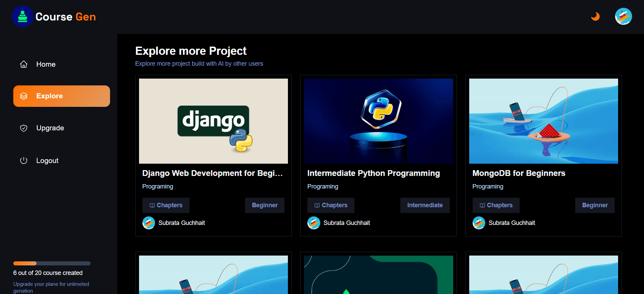Open the Intermediate Python Programming thumbnail

click(378, 121)
